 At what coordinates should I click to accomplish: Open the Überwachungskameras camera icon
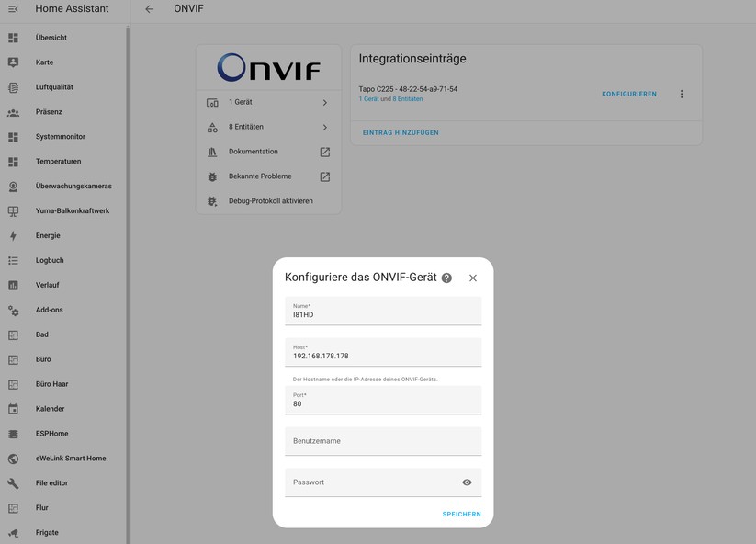tap(13, 187)
